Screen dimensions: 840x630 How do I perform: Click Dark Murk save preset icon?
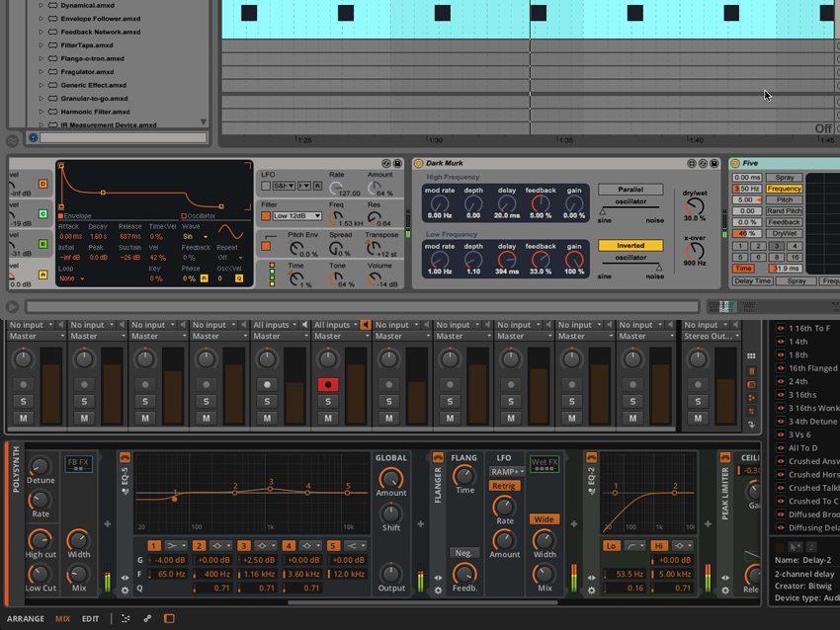pyautogui.click(x=714, y=163)
